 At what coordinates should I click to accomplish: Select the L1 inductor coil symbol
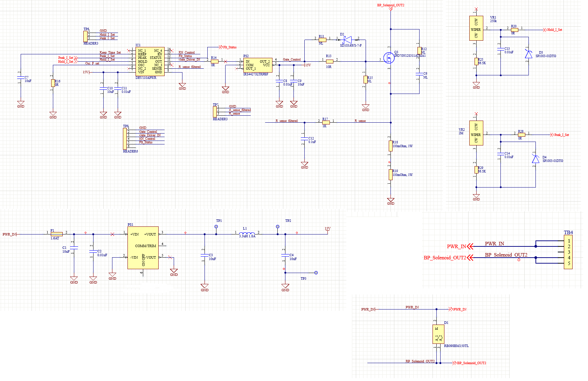point(247,233)
